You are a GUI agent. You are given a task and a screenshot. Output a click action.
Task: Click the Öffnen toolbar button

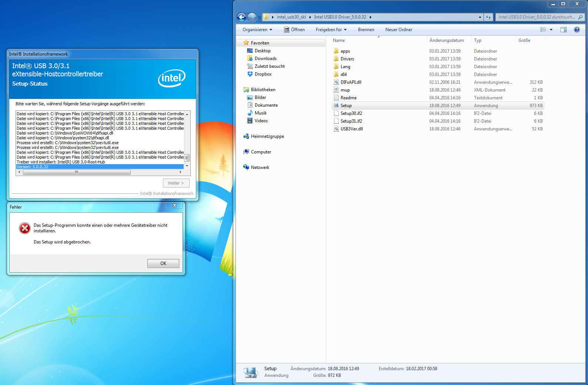click(x=294, y=30)
